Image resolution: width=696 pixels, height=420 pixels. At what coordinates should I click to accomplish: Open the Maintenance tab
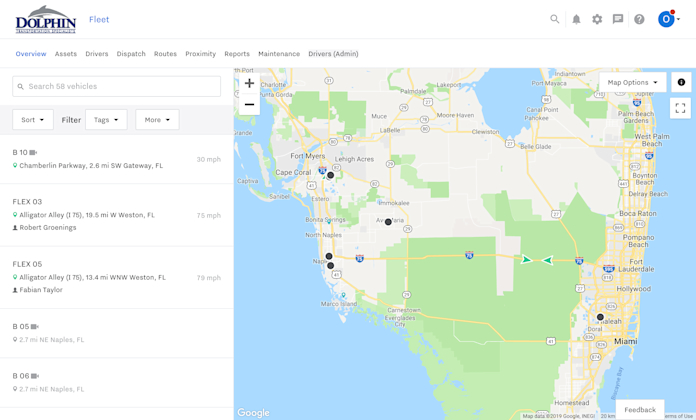[x=279, y=54]
